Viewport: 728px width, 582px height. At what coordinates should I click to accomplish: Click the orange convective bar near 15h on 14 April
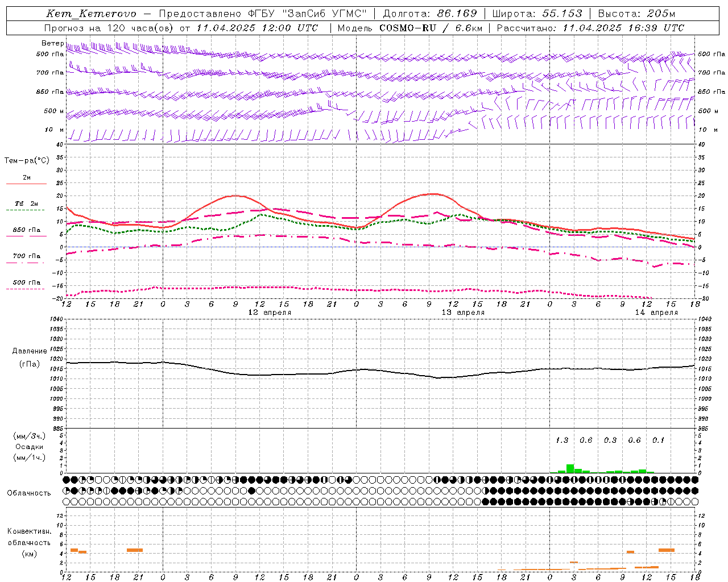(667, 550)
